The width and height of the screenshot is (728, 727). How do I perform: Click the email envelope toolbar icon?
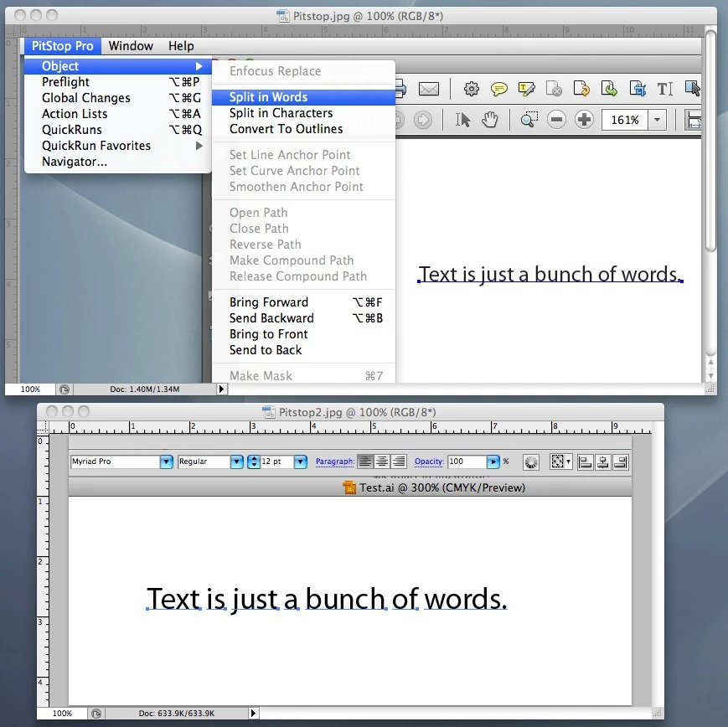pyautogui.click(x=429, y=88)
